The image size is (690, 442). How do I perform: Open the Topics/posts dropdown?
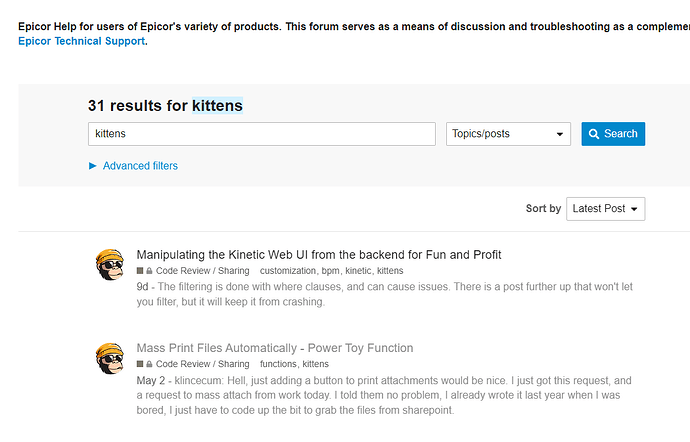508,134
